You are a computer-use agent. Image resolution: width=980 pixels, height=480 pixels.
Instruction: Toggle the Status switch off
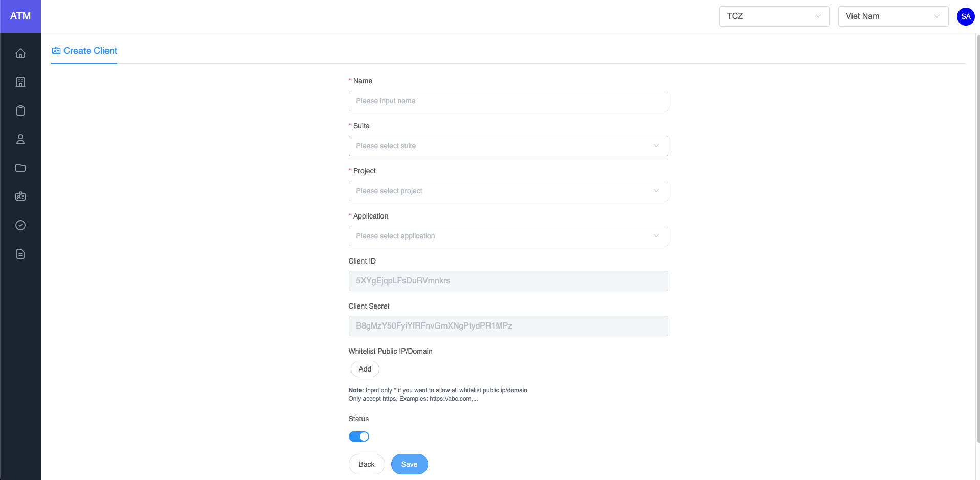click(359, 437)
